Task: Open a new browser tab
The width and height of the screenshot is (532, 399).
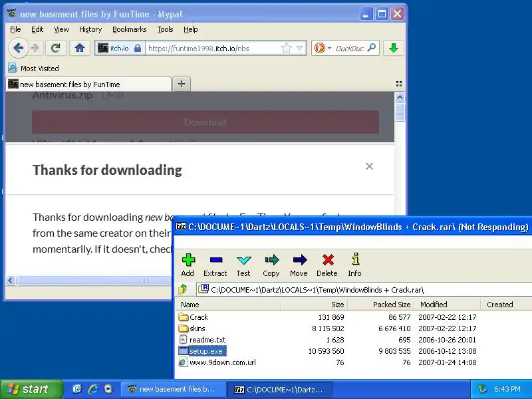Action: 182,84
